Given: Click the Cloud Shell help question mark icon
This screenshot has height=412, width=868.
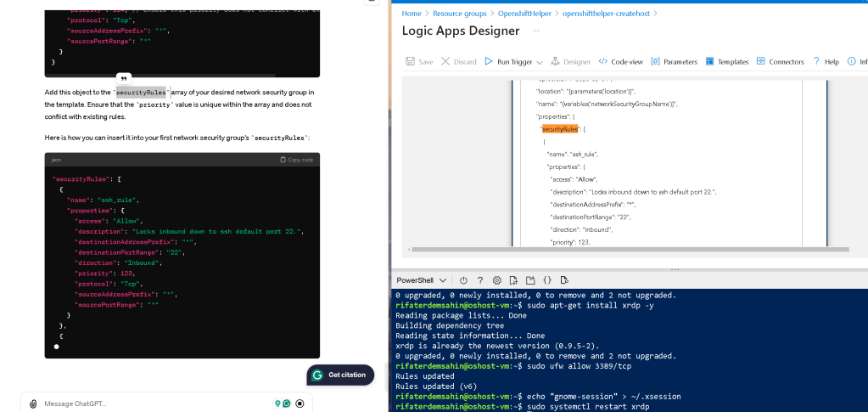Looking at the screenshot, I should tap(480, 280).
